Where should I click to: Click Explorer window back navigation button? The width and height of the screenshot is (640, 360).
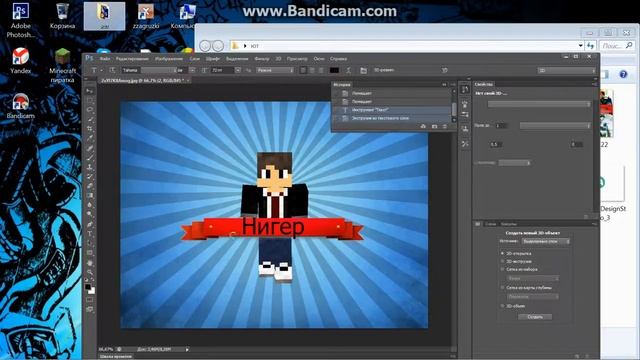tap(205, 46)
